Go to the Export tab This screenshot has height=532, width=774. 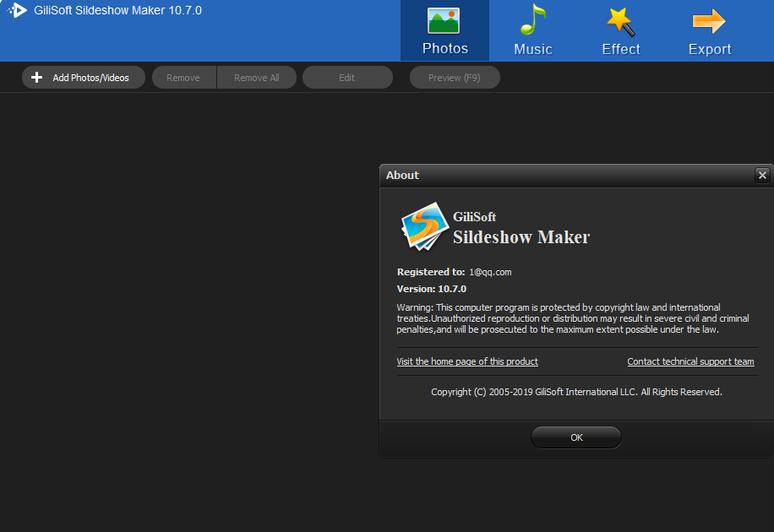click(709, 30)
